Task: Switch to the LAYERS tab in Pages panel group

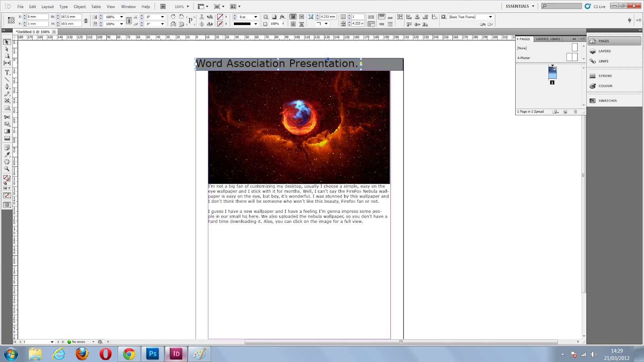Action: click(541, 39)
